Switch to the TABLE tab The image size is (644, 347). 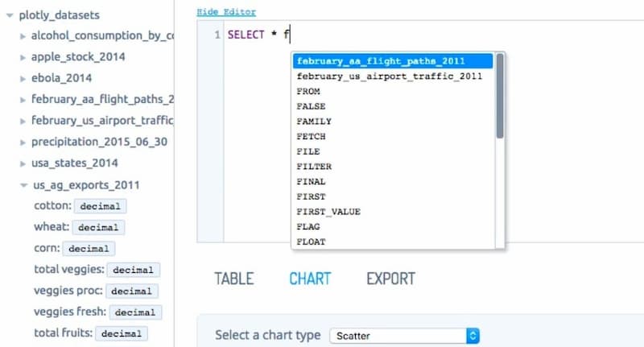coord(233,279)
